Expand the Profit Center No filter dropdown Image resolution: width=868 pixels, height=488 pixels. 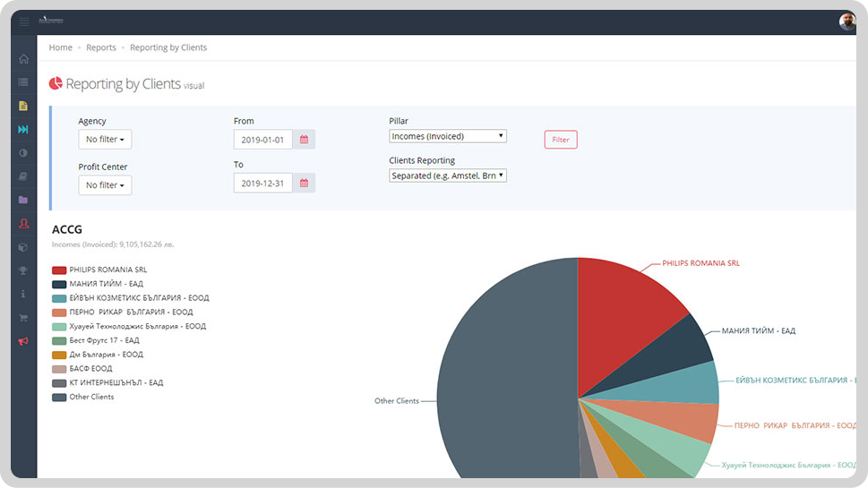pos(105,185)
